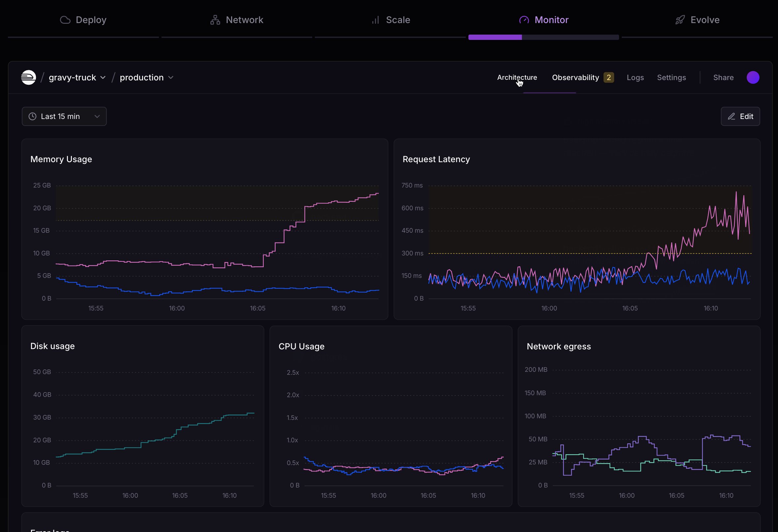The image size is (778, 532).
Task: Click the clock icon in time range selector
Action: (x=33, y=116)
